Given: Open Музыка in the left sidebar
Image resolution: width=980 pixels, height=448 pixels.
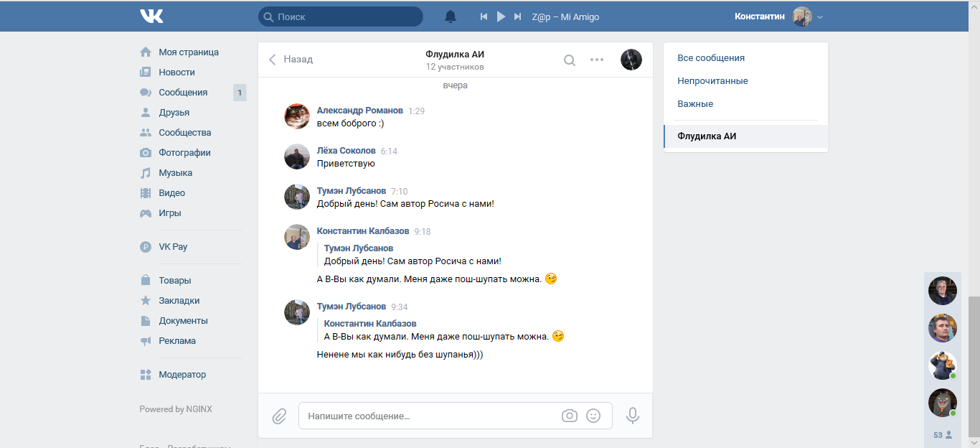Looking at the screenshot, I should click(175, 173).
